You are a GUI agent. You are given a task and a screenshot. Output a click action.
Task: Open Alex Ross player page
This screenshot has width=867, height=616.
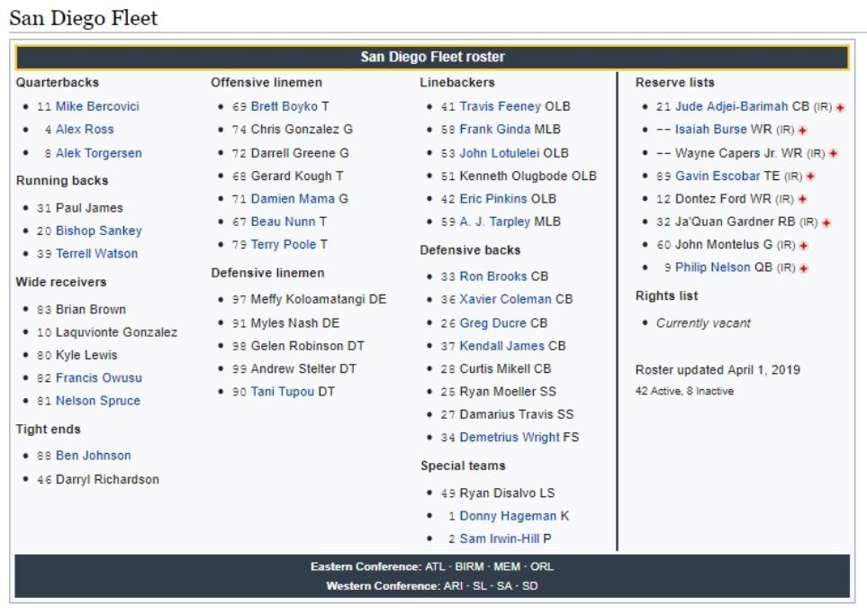coord(85,130)
